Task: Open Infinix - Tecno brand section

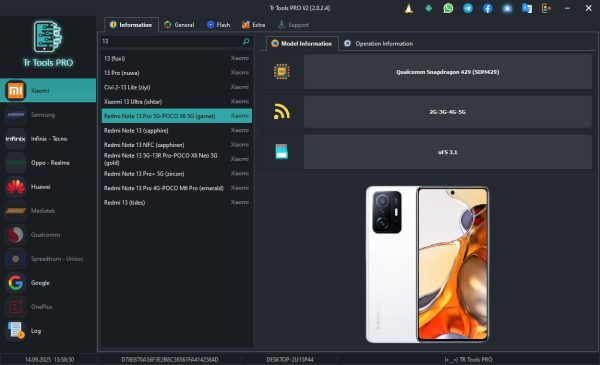Action: [48, 139]
